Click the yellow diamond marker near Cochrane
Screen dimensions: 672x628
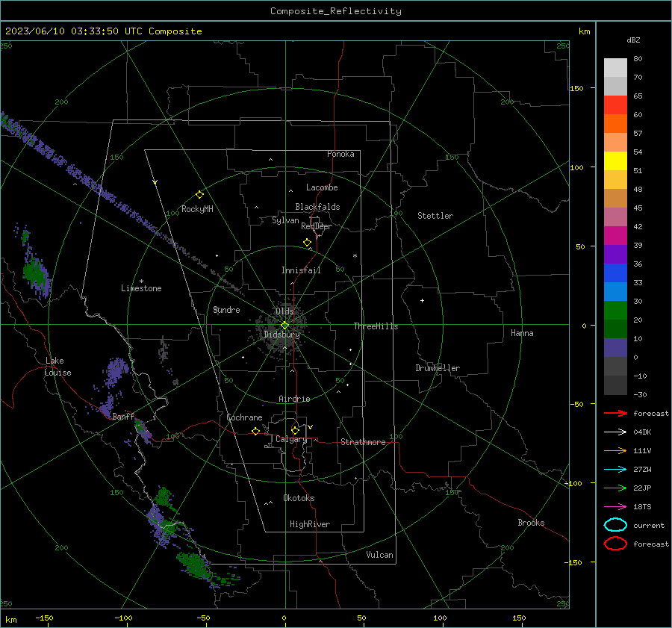point(256,431)
